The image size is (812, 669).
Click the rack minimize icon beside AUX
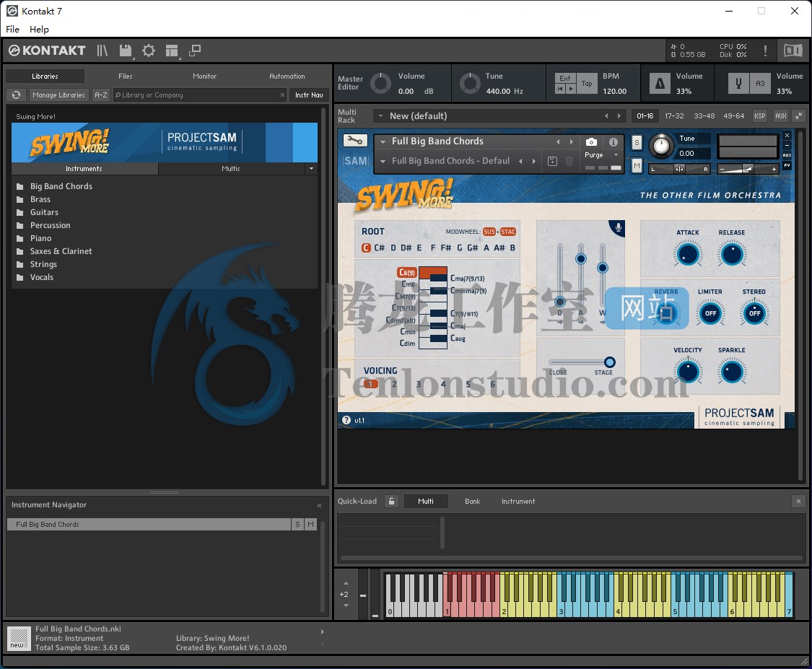tap(799, 116)
